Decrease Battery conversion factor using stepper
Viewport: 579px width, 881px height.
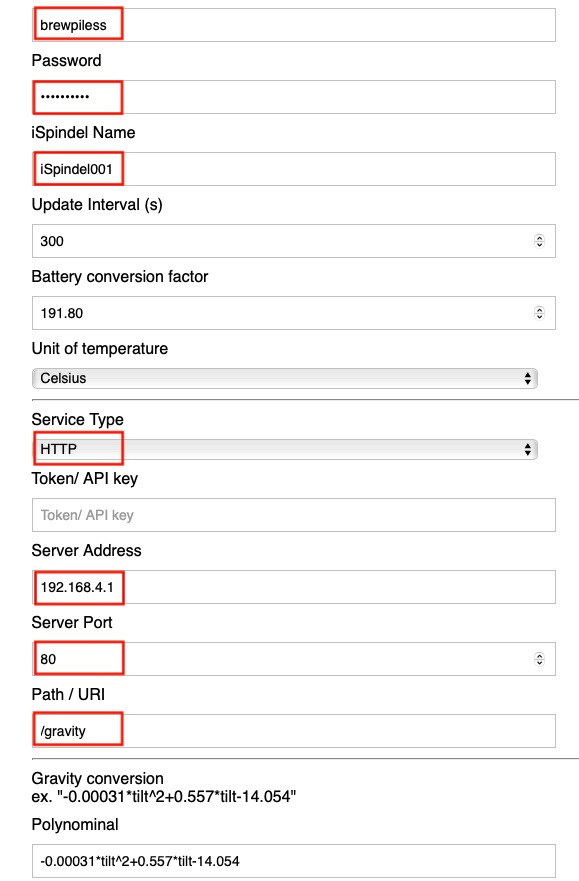[539, 316]
